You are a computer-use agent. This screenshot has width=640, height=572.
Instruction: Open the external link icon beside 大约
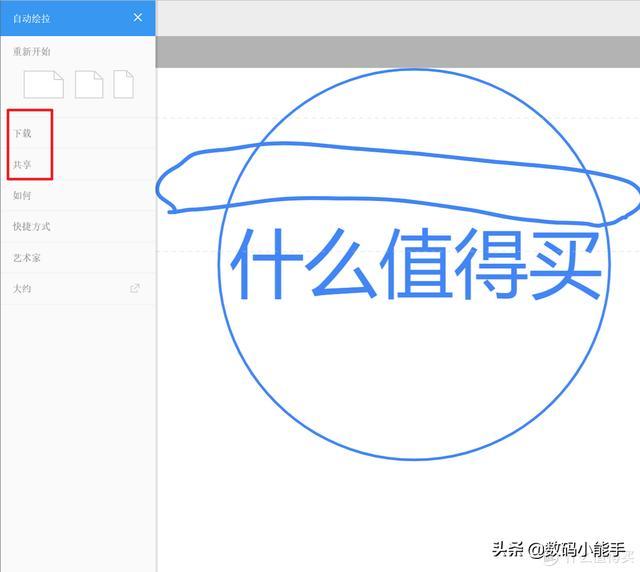135,289
